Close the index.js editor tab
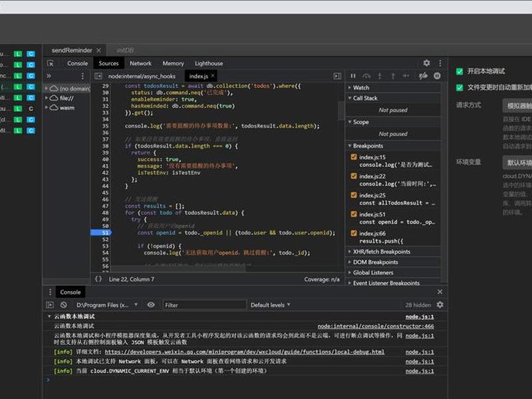 pos(213,76)
